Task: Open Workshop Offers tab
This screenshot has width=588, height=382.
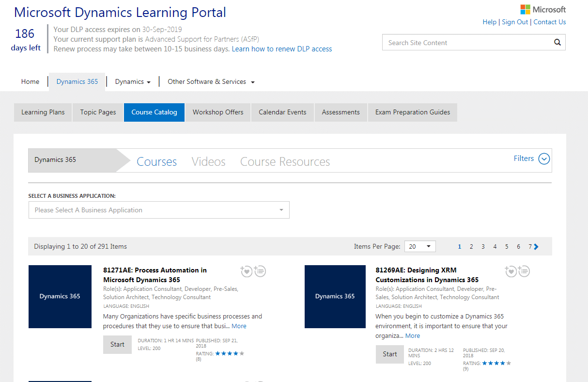Action: coord(218,112)
